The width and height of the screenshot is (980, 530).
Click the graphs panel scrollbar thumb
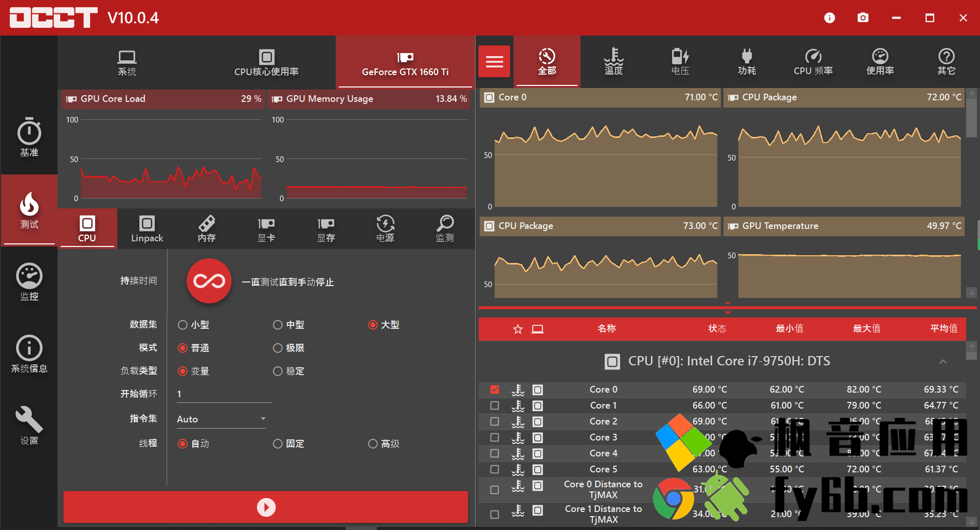point(971,118)
